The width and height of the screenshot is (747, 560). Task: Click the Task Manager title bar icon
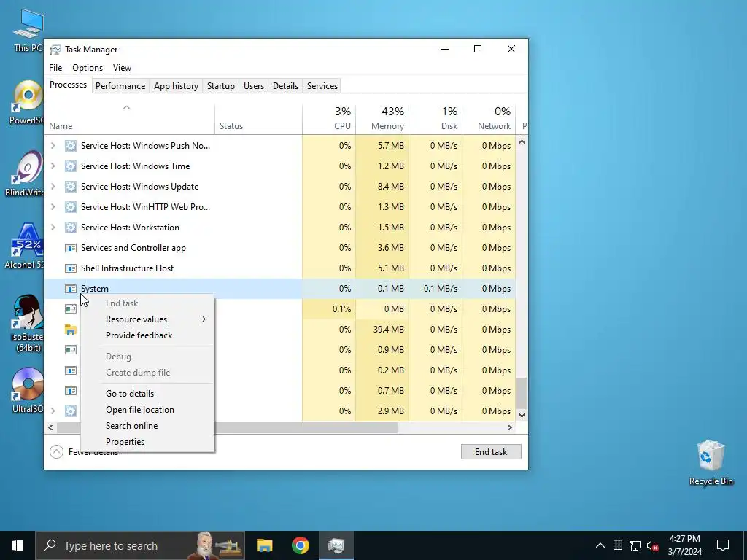click(55, 50)
